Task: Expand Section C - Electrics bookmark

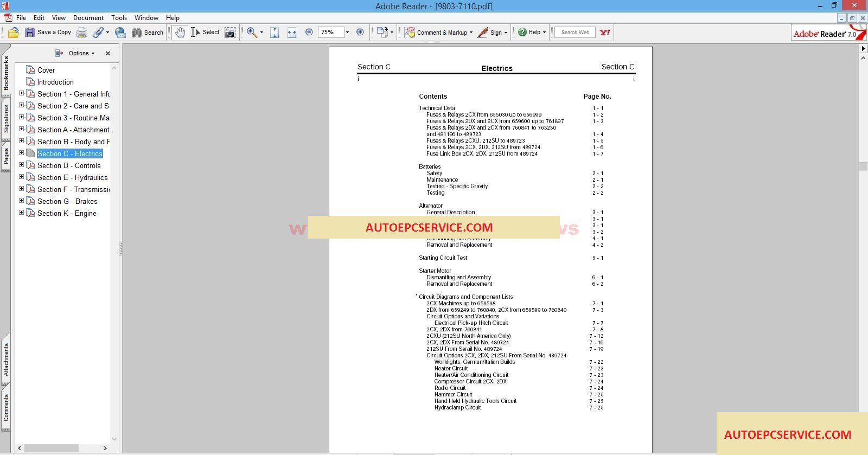Action: click(21, 153)
